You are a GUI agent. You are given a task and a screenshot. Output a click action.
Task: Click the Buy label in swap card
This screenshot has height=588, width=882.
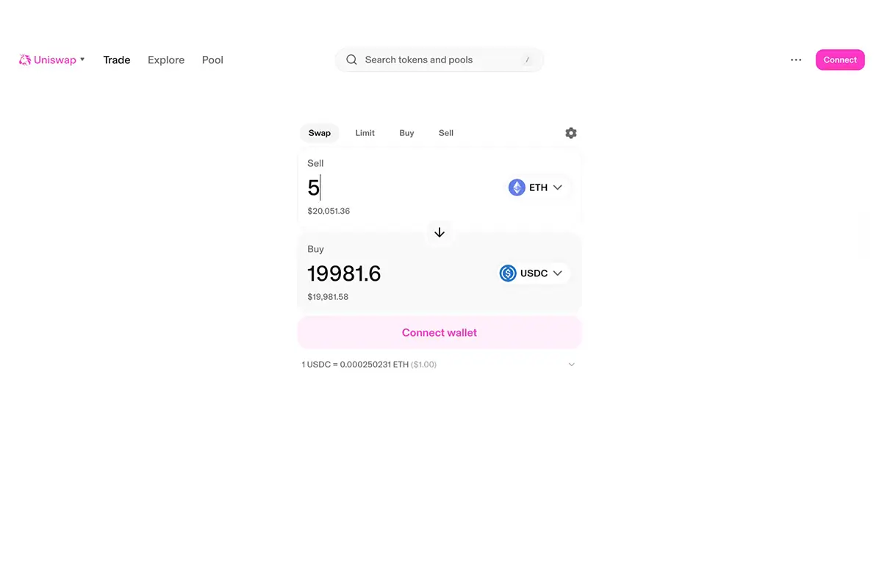coord(315,249)
